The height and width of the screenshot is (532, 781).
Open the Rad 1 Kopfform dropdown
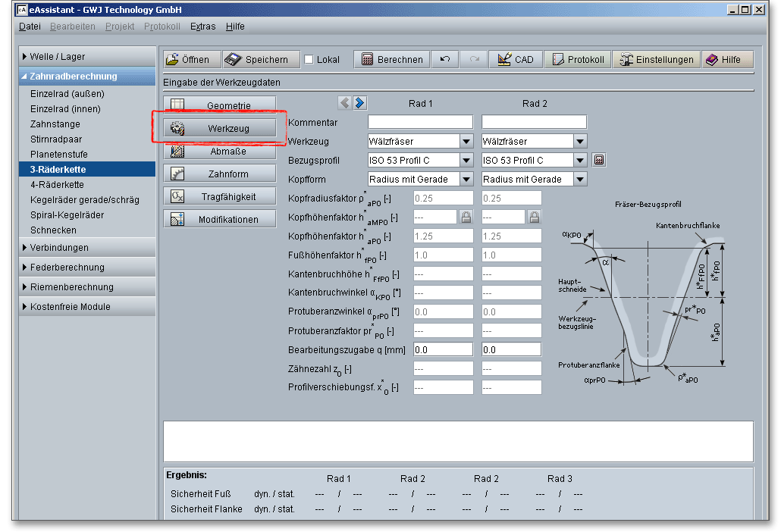[x=466, y=179]
